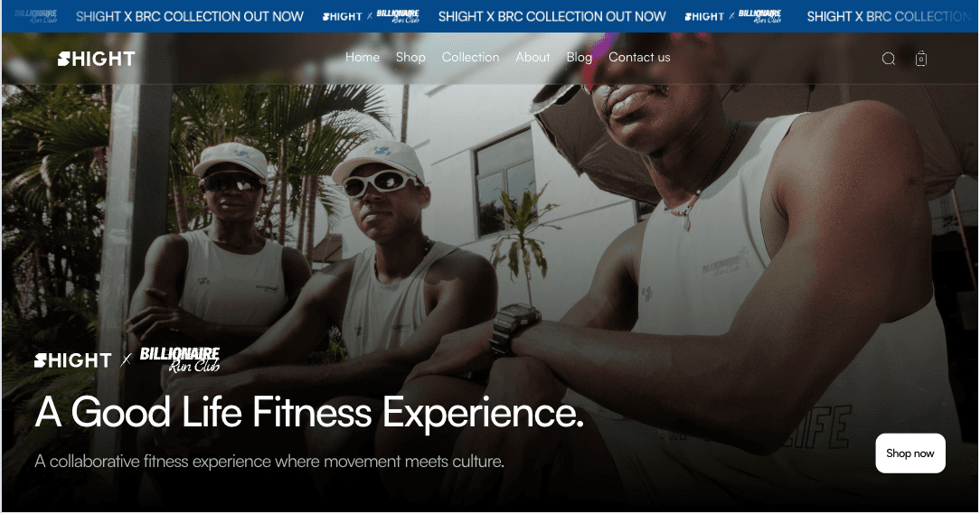Image resolution: width=980 pixels, height=514 pixels.
Task: Navigate to the About page
Action: [532, 57]
